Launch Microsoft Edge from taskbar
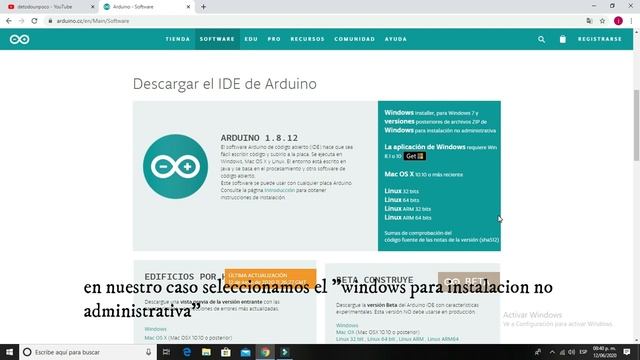Viewport: 640px width, 360px height. [x=187, y=352]
